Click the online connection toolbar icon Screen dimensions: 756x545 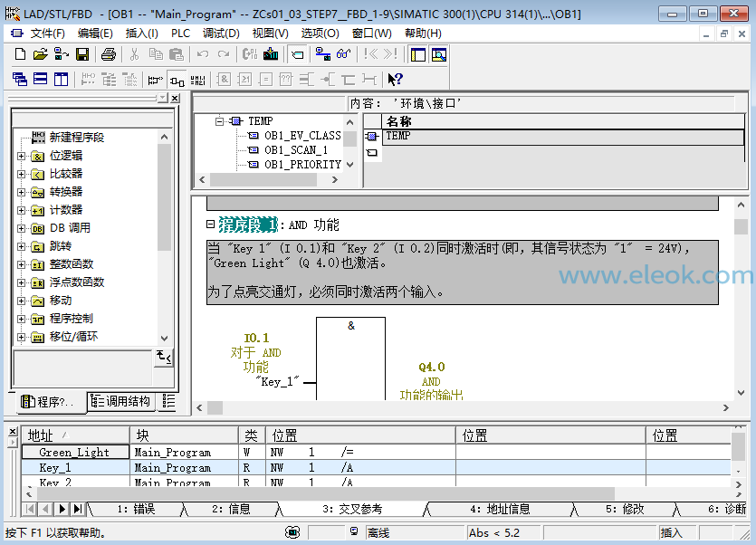pyautogui.click(x=322, y=54)
